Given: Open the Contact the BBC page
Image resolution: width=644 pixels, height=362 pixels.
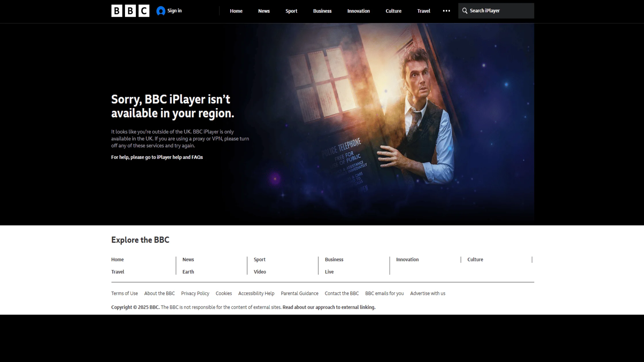Looking at the screenshot, I should [x=342, y=293].
